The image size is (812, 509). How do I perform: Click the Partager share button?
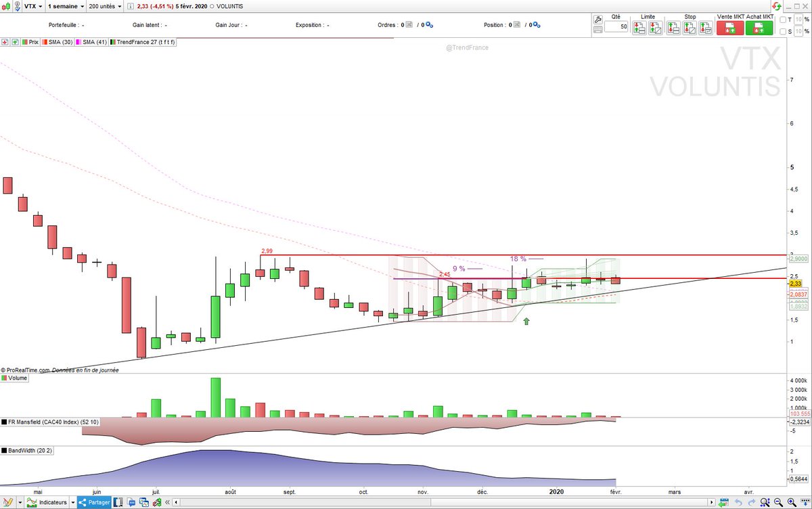tap(95, 502)
